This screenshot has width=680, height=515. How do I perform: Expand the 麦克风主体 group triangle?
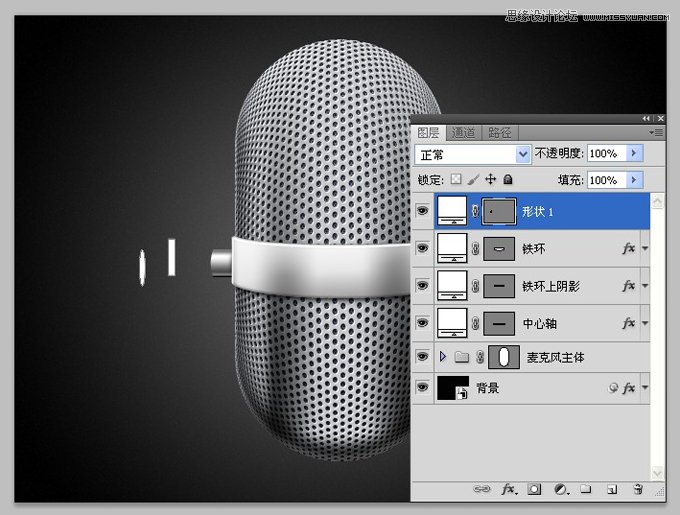click(443, 357)
